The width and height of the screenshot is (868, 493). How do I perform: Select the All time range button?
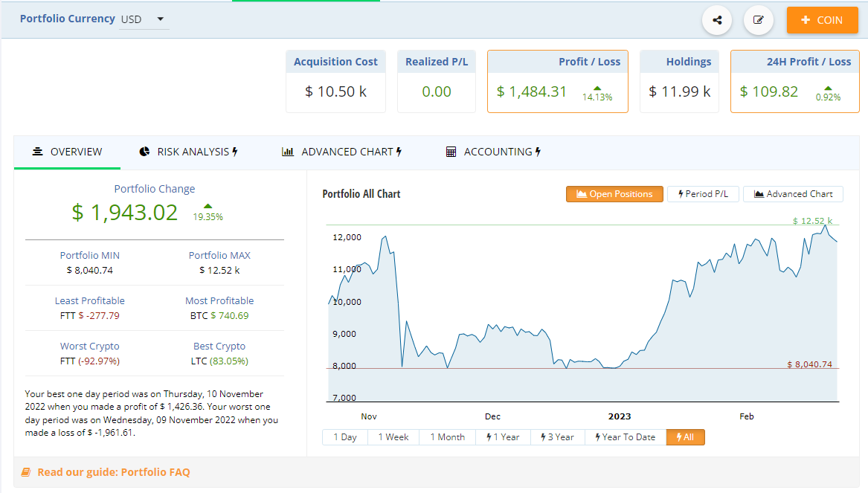tap(685, 437)
